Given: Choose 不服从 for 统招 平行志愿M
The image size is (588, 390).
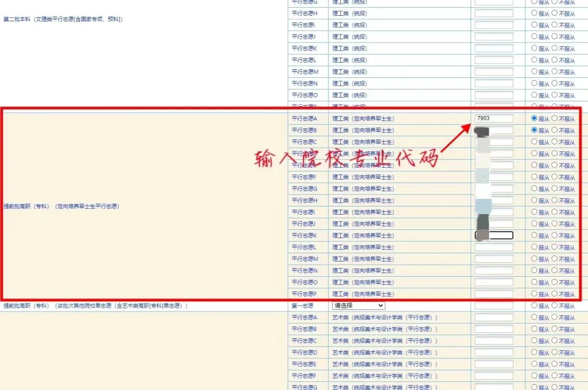Looking at the screenshot, I should [554, 71].
